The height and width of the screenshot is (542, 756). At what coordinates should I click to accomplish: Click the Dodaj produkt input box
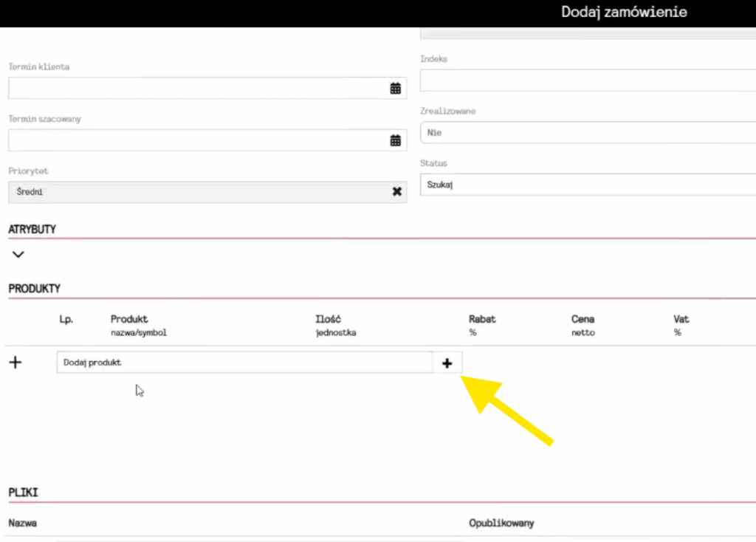click(x=244, y=363)
